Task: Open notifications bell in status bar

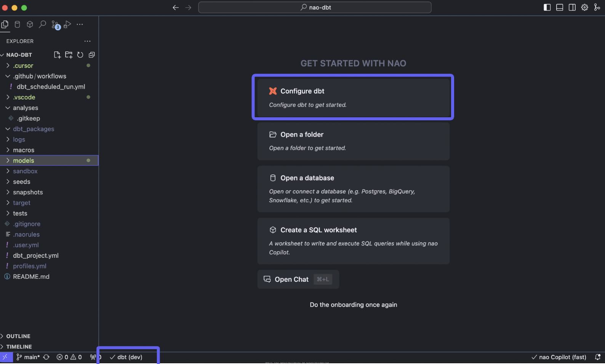Action: click(597, 357)
